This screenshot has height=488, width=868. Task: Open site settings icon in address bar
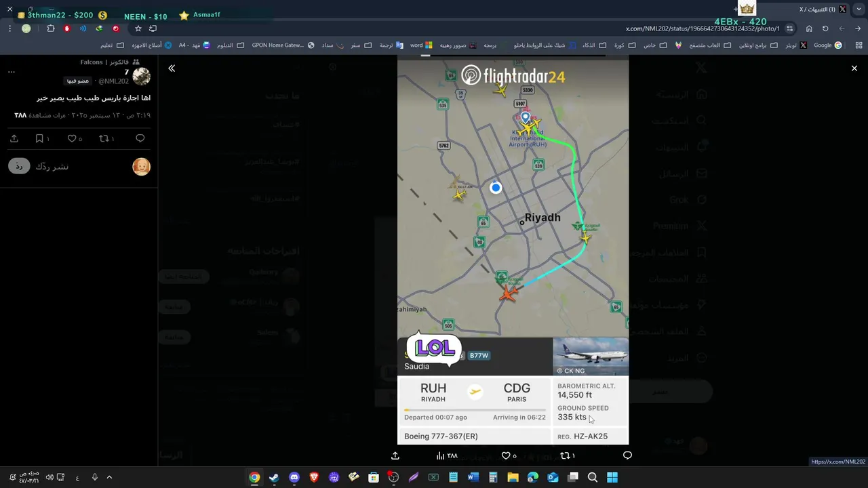[790, 28]
